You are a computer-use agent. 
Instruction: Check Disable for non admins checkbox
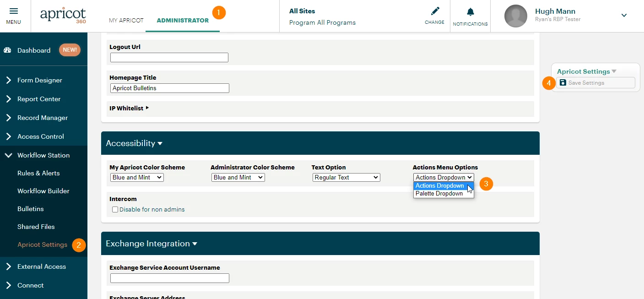click(x=115, y=210)
